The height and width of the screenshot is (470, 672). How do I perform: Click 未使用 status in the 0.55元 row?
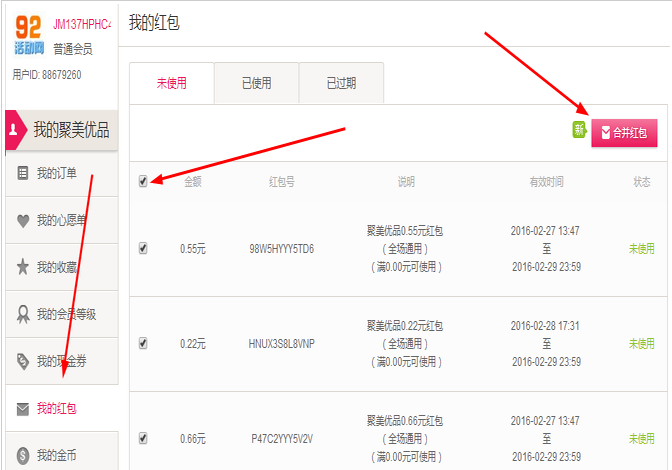(x=642, y=248)
